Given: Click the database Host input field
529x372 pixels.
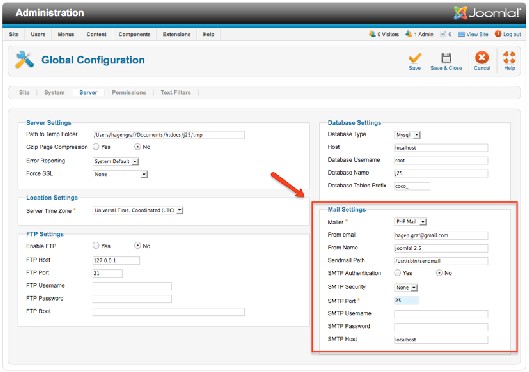Looking at the screenshot, I should [441, 148].
